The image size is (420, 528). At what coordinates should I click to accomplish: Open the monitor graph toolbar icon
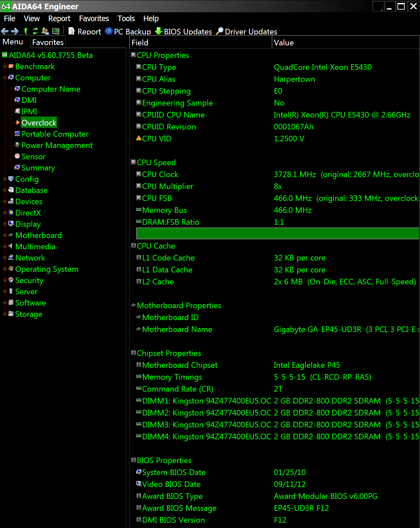[56, 31]
